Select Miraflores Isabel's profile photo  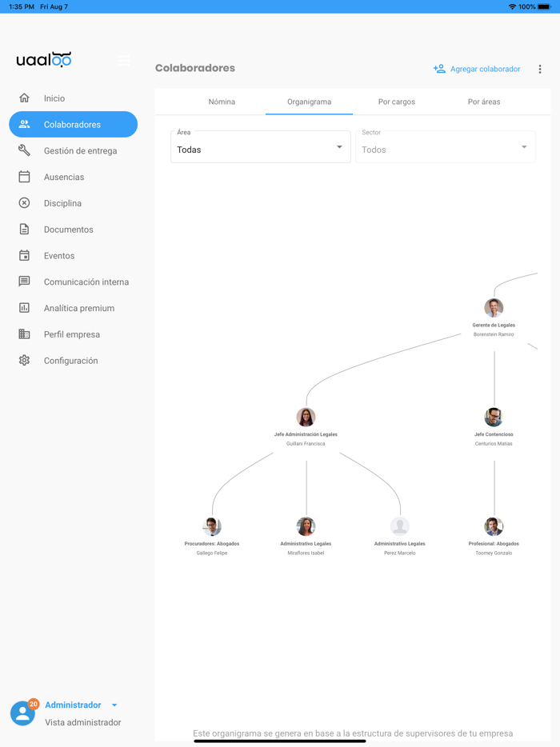(306, 526)
